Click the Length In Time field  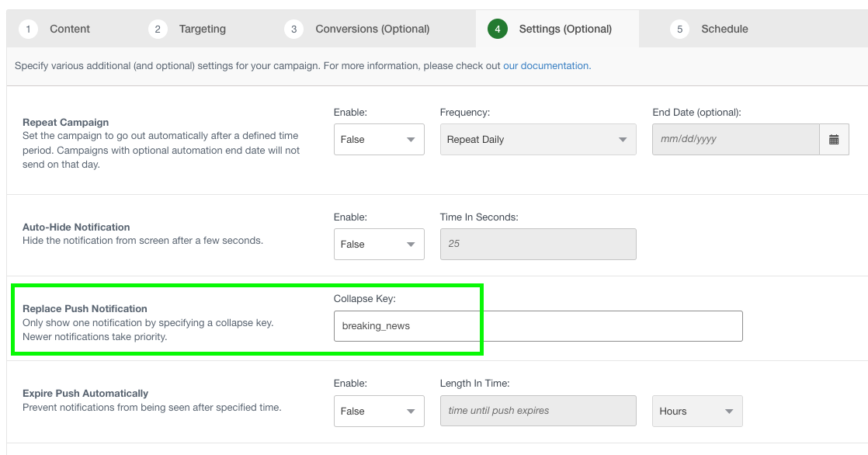click(537, 412)
